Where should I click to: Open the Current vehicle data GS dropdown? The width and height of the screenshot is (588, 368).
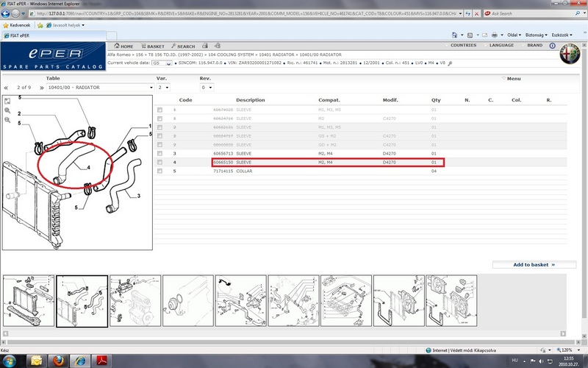(x=162, y=63)
